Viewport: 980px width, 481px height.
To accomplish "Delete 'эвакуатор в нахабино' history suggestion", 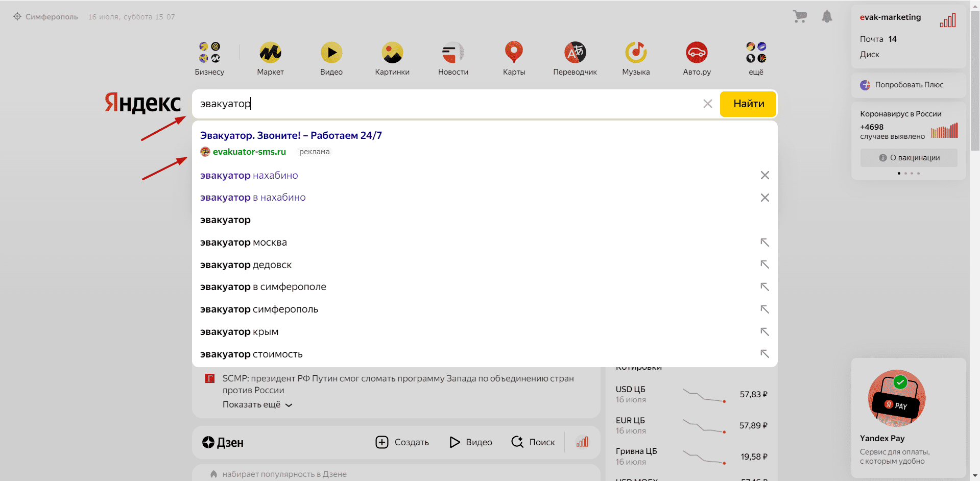I will [x=764, y=198].
